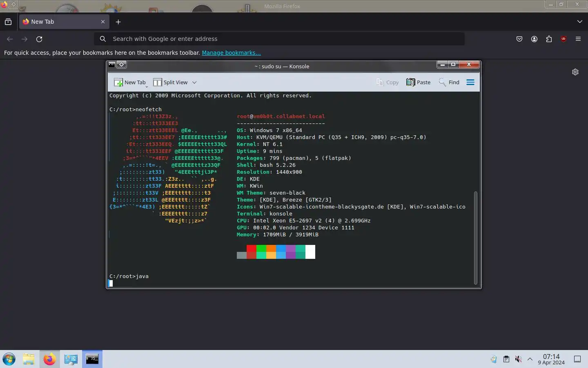
Task: Click the Firefox view recent browsing icon
Action: click(x=8, y=22)
